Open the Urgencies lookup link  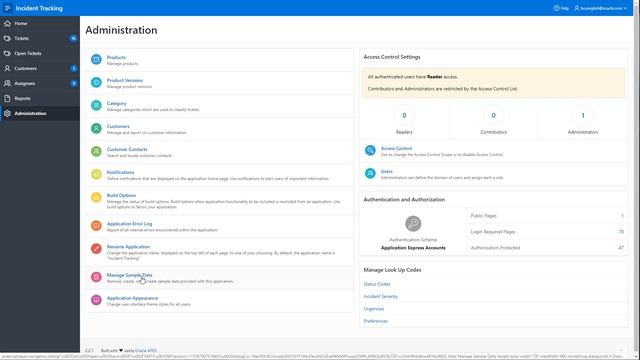click(374, 309)
